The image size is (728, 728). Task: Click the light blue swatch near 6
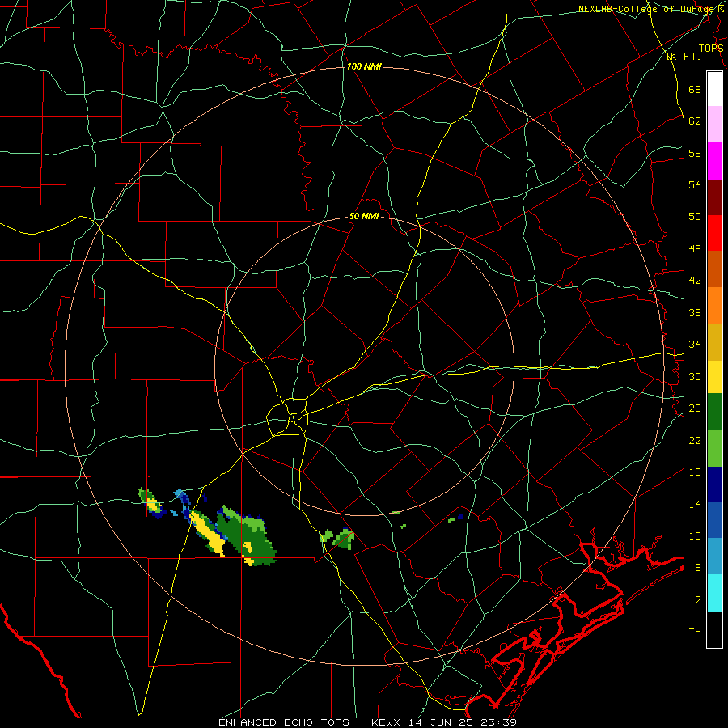[714, 557]
